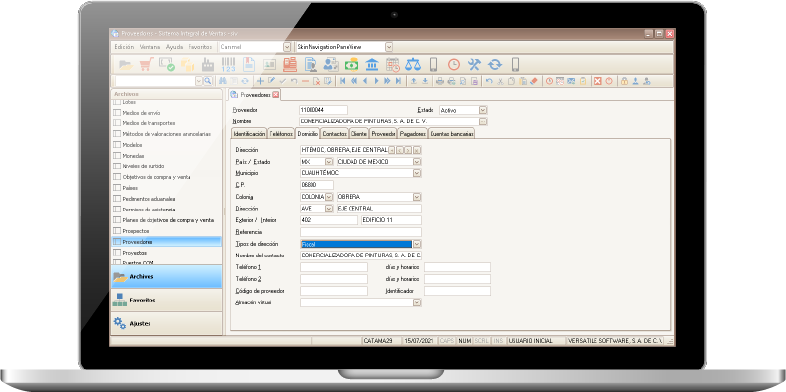
Task: Open the crossed hammer and wrench tools icon
Action: point(474,64)
